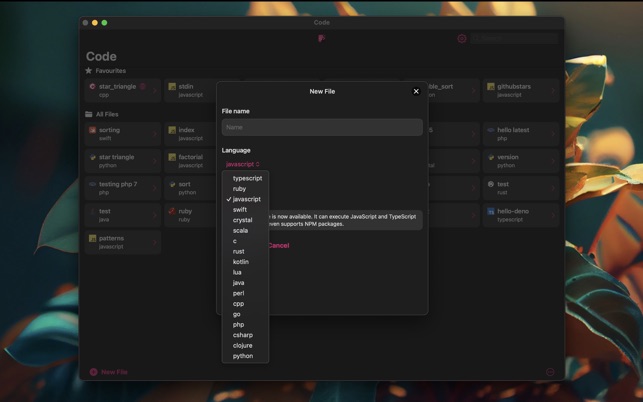
Task: Click the swift icon on sorting
Action: [92, 130]
